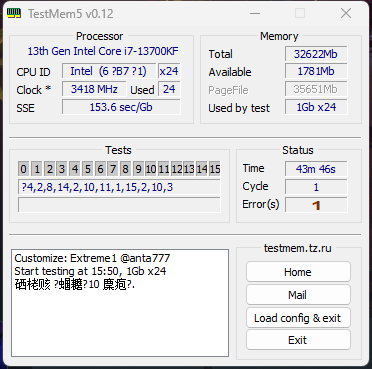Select test number 10 box

(x=151, y=169)
